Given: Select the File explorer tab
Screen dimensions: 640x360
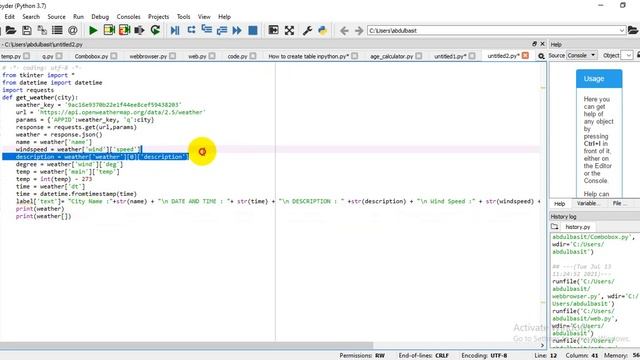Looking at the screenshot, I should click(619, 204).
